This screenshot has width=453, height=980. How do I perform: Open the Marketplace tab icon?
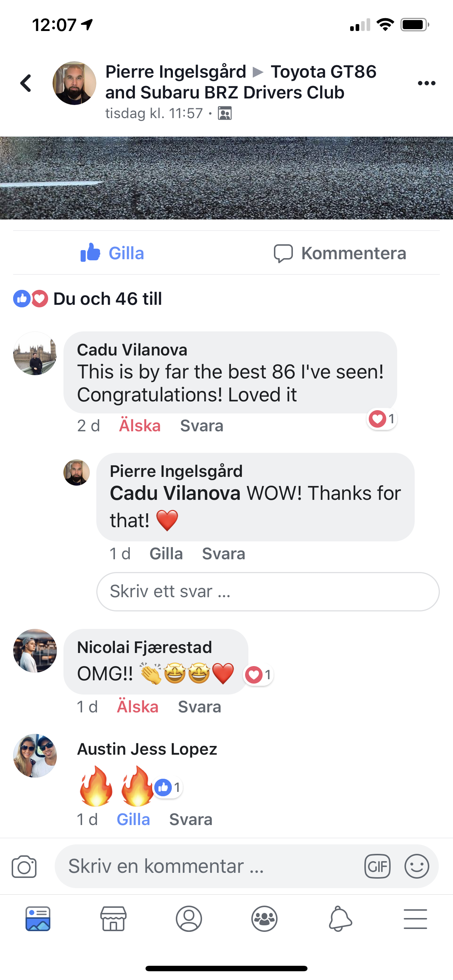(113, 918)
